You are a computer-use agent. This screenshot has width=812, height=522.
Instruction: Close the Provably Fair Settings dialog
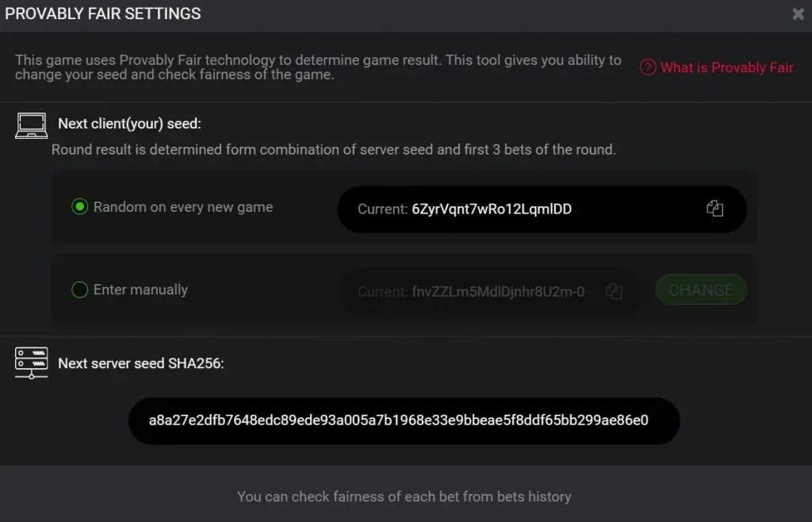[x=798, y=14]
